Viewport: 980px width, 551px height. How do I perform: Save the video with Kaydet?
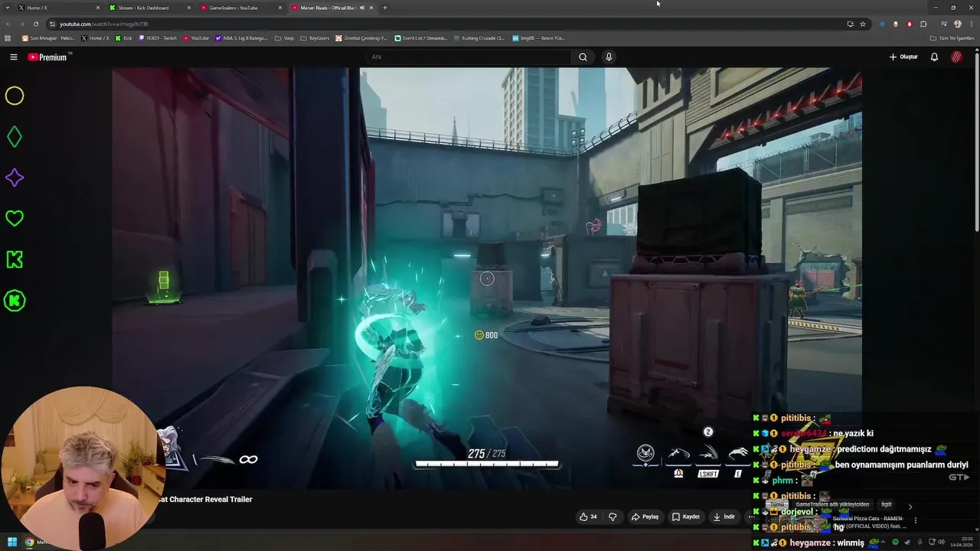[x=686, y=517]
